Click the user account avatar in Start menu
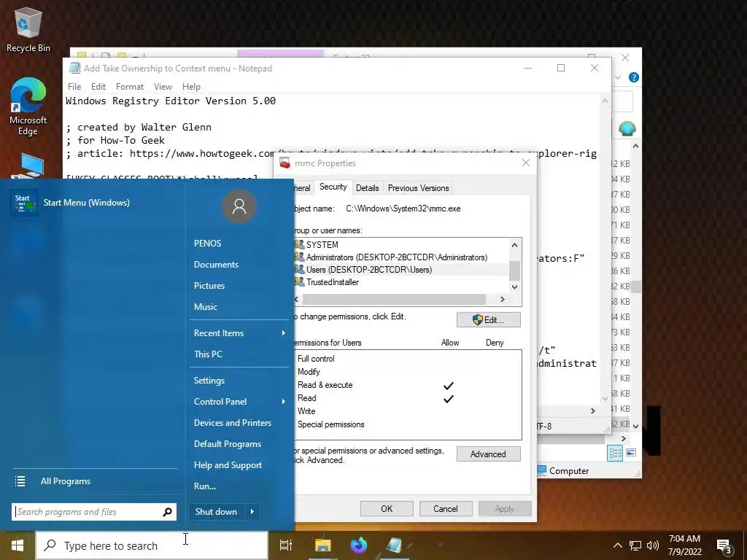The image size is (747, 560). (239, 206)
